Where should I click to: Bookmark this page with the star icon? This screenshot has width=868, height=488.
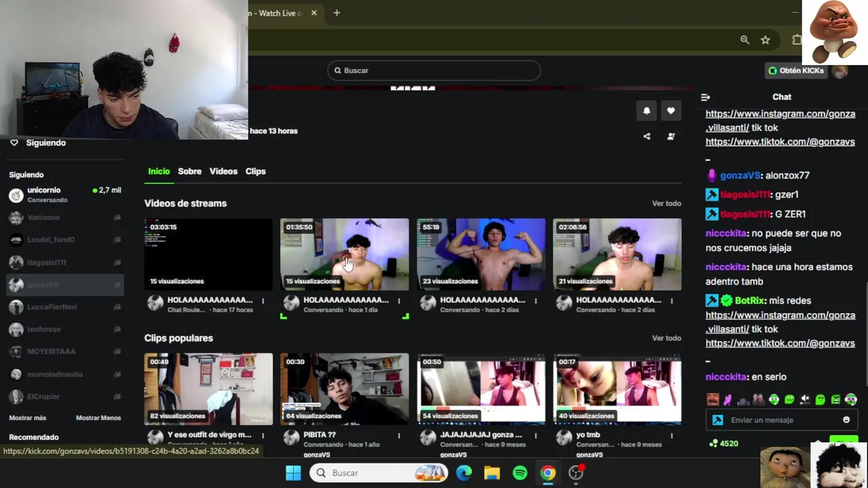(x=765, y=40)
